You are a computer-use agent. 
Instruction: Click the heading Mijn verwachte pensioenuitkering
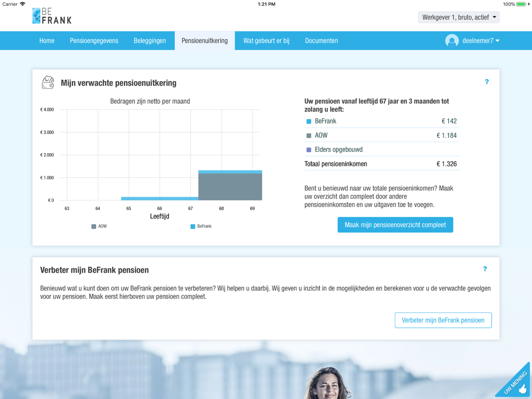(119, 83)
